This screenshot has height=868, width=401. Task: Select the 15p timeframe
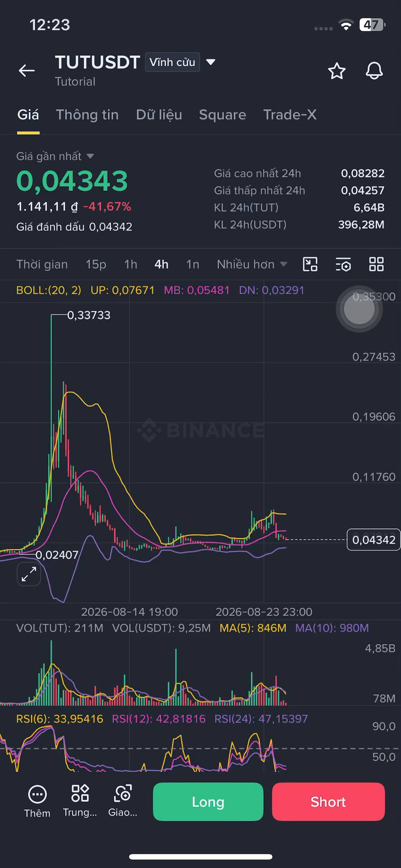[96, 264]
